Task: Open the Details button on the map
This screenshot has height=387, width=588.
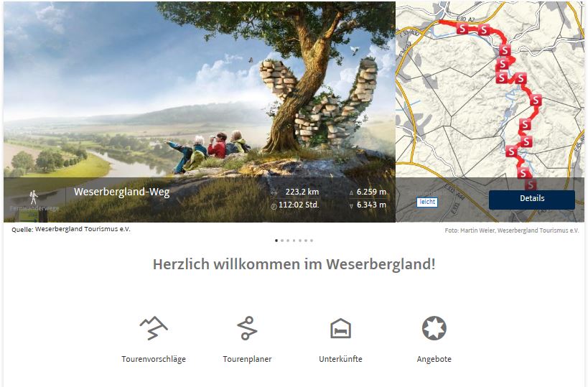Action: pos(532,199)
